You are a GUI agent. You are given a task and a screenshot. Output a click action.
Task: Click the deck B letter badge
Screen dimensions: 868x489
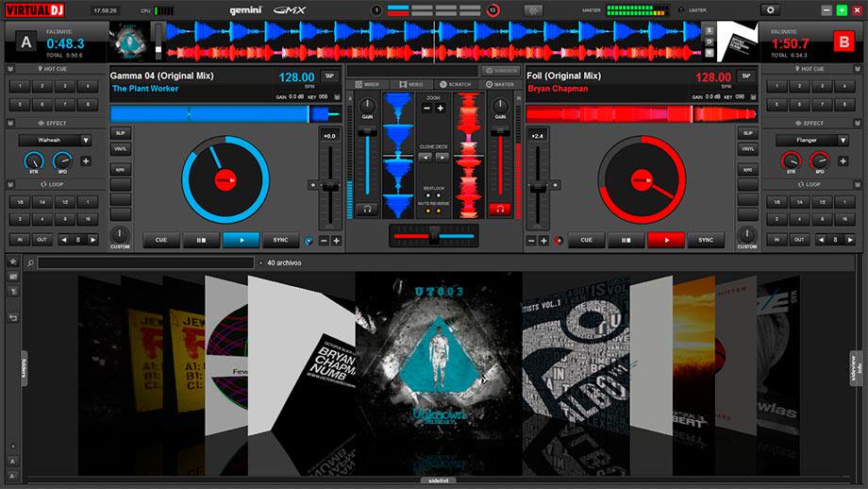tap(843, 42)
